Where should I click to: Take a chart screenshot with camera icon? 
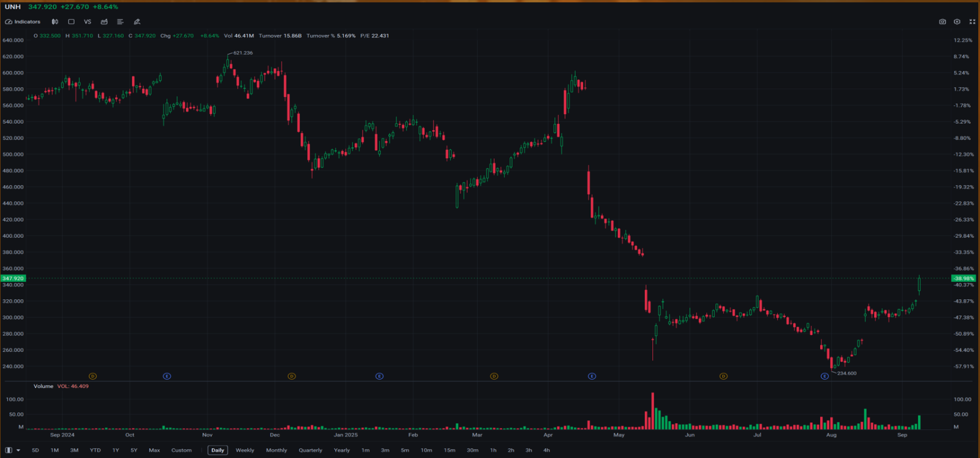pos(942,21)
